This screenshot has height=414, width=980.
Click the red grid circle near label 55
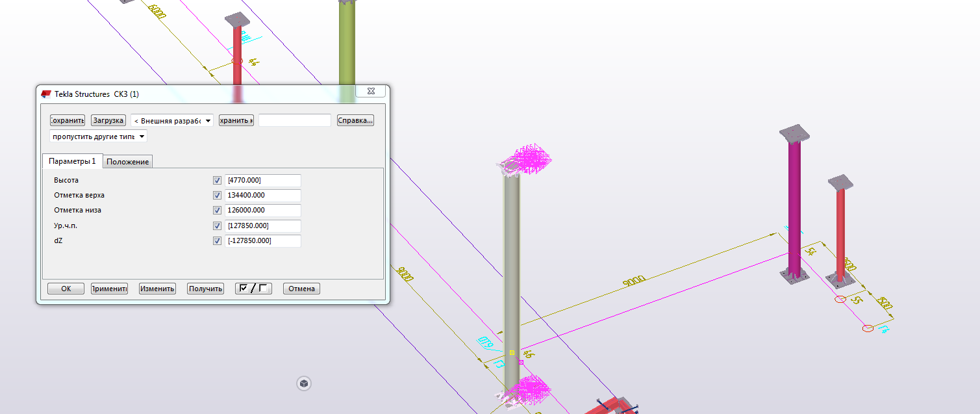840,300
